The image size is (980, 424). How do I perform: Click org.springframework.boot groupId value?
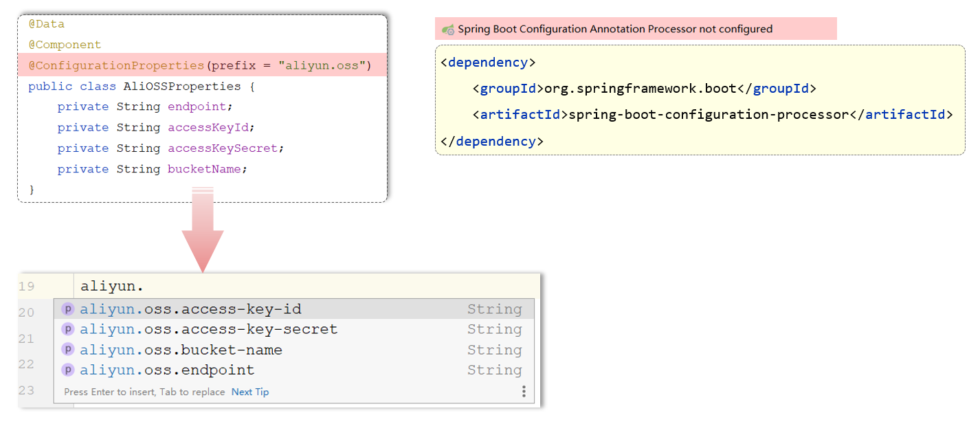click(x=641, y=89)
